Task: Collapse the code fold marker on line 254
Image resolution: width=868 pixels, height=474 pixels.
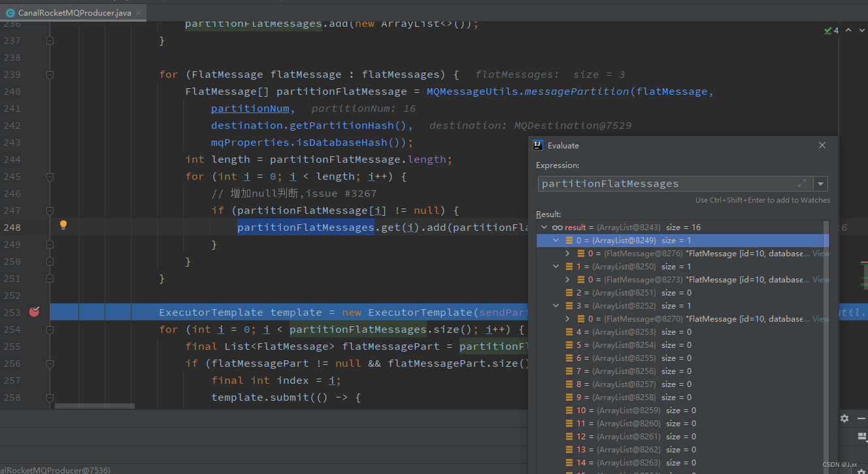Action: click(x=50, y=330)
